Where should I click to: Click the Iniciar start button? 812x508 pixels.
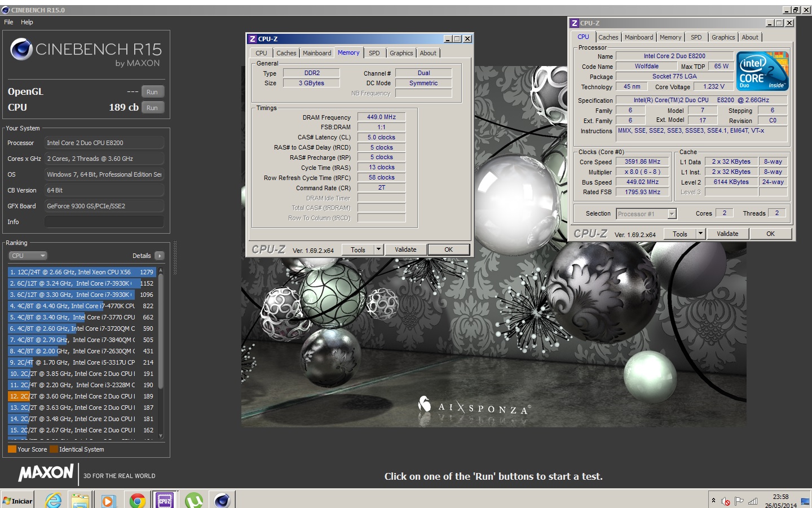coord(17,501)
